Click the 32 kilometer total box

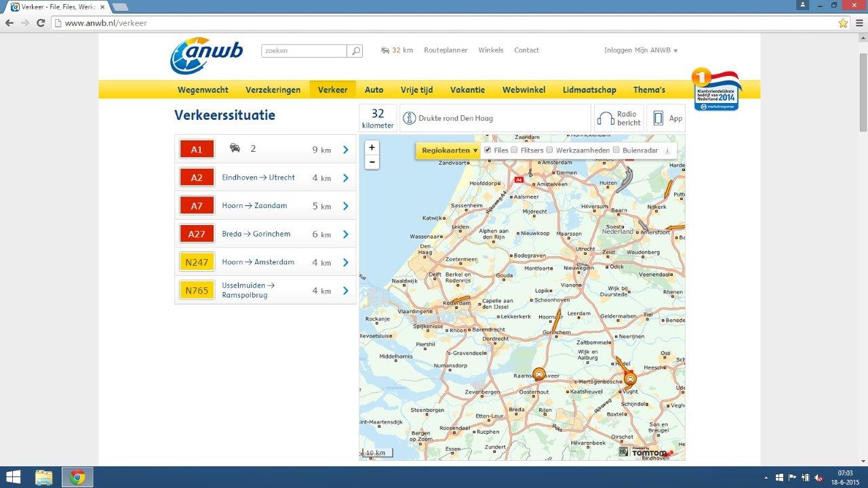coord(378,118)
